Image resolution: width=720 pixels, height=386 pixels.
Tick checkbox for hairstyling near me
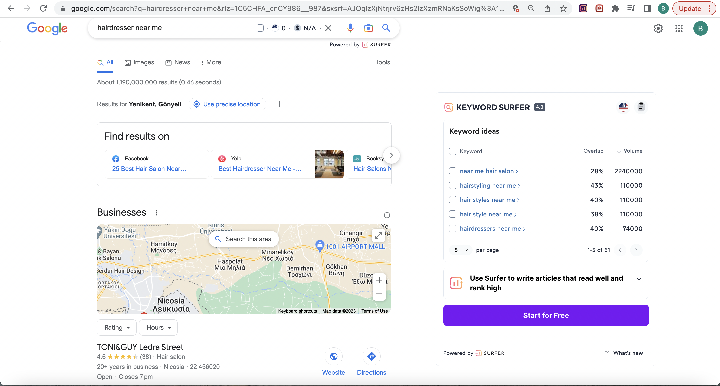(x=452, y=185)
